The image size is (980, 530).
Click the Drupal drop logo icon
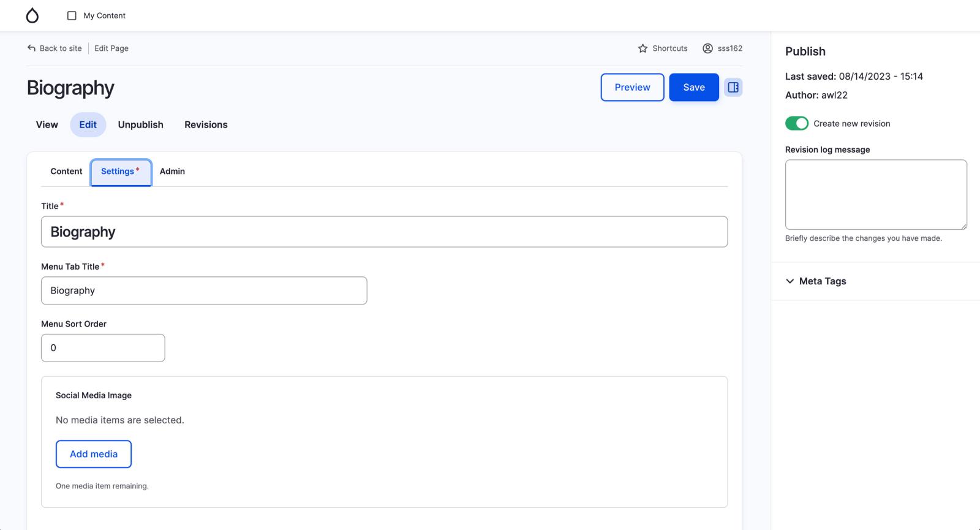point(32,16)
